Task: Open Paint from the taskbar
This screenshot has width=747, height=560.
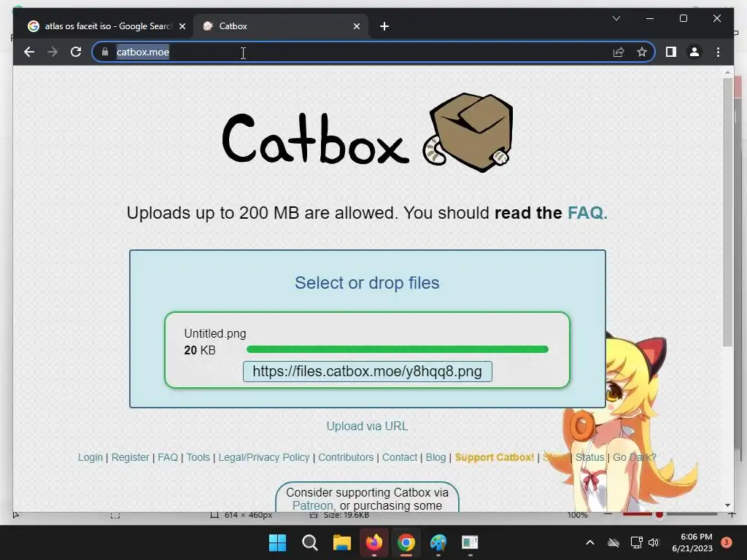Action: click(x=438, y=542)
